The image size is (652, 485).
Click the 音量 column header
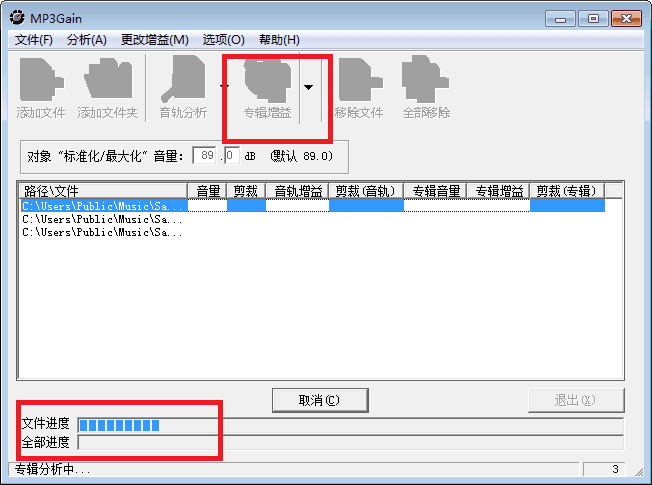tap(207, 191)
